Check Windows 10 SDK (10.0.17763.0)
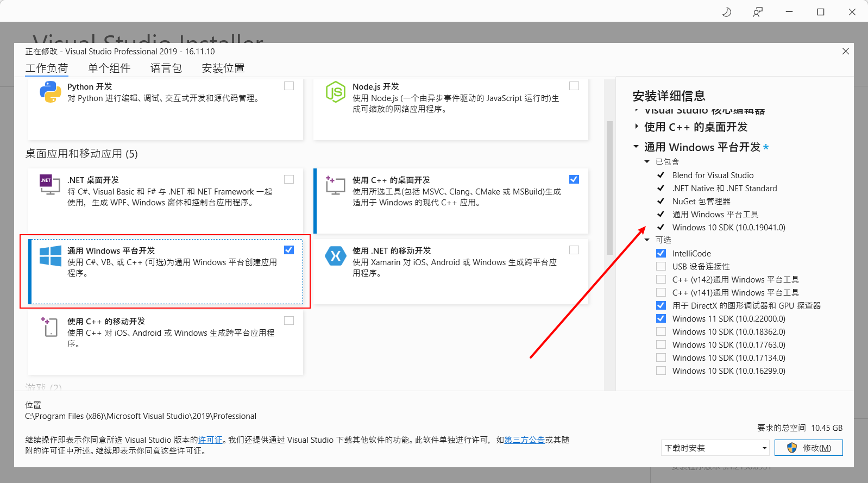Image resolution: width=868 pixels, height=483 pixels. [x=661, y=344]
